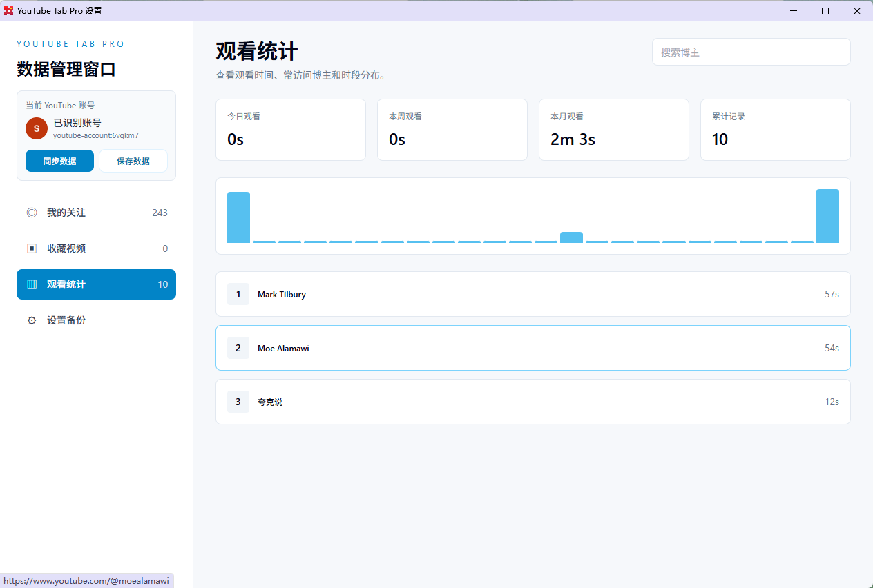Screen dimensions: 873x588
Task: Click the medium bar in chart middle
Action: (x=571, y=237)
